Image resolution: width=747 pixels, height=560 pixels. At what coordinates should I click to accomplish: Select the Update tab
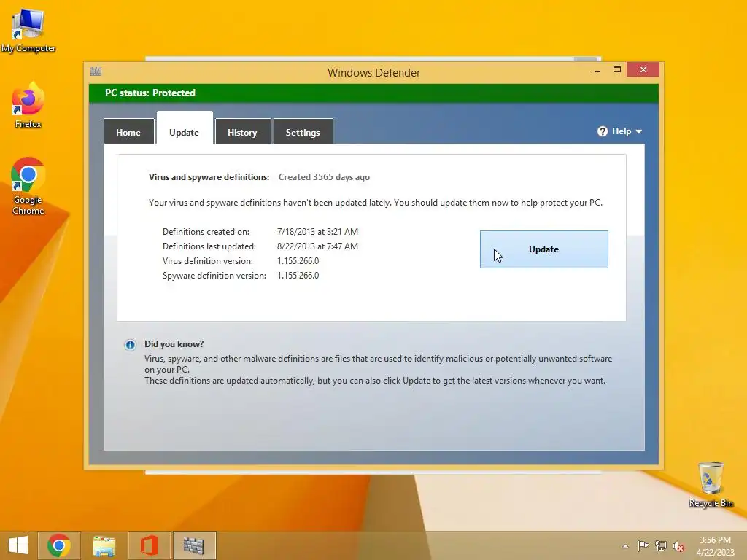point(185,128)
